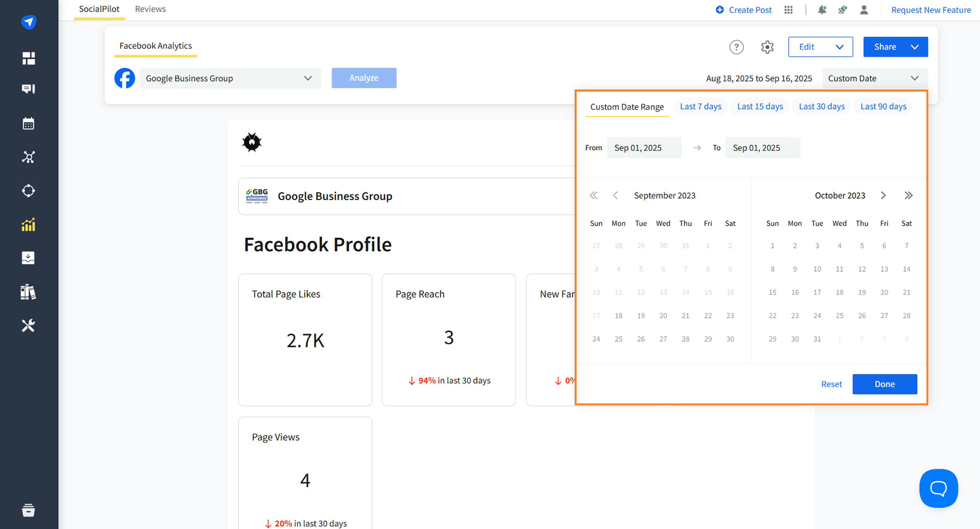Screen dimensions: 980x529
Task: Open the Edit dropdown menu
Action: (821, 47)
